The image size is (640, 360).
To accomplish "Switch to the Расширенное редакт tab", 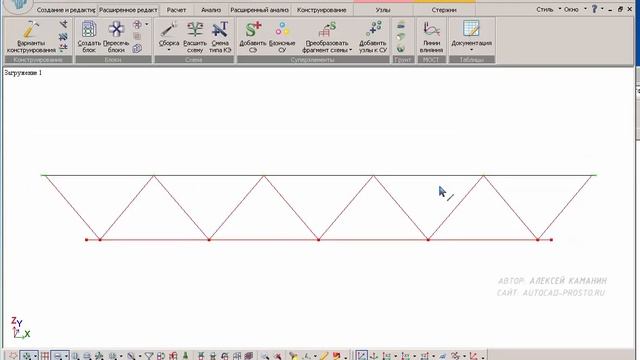I will pyautogui.click(x=128, y=10).
